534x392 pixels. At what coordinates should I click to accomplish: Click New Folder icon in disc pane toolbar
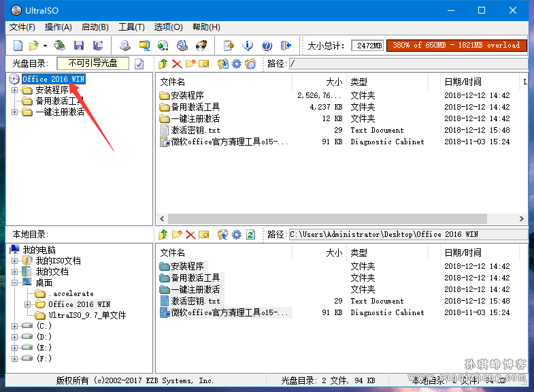(x=190, y=64)
